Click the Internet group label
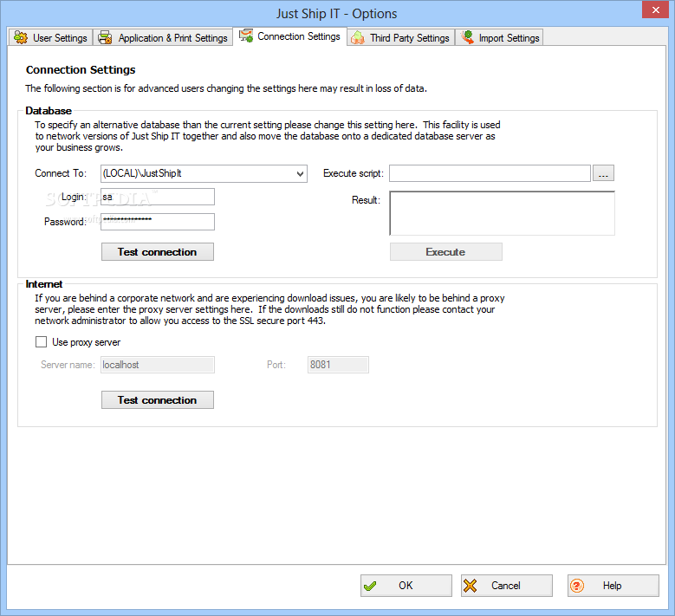Viewport: 675px width, 616px height. (x=44, y=284)
